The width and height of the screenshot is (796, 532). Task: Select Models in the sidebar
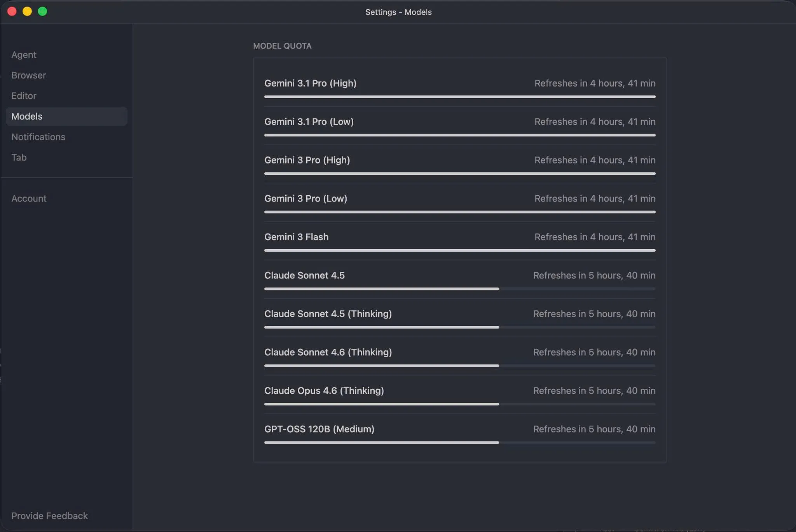point(27,116)
